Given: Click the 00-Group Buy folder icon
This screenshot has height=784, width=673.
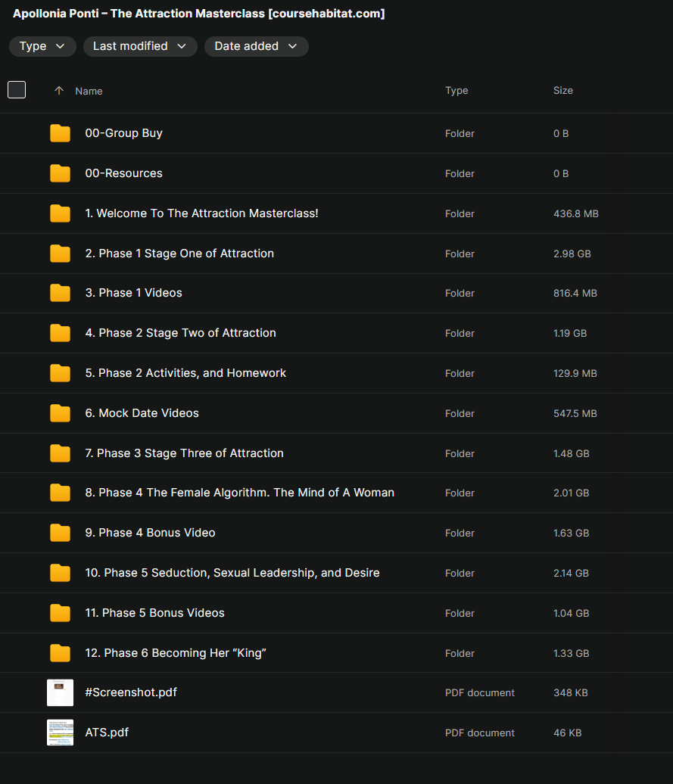Looking at the screenshot, I should [x=60, y=133].
